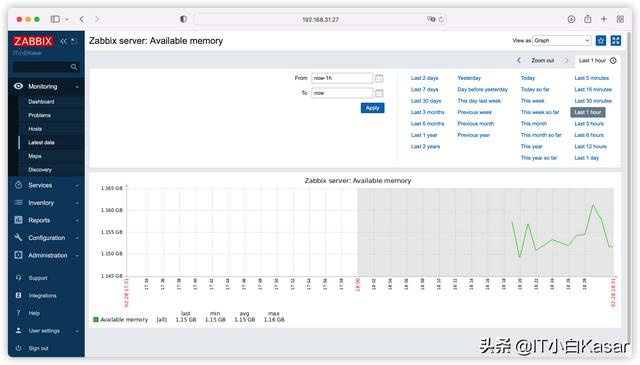Open Safari sidebar dropdown arrow

pyautogui.click(x=67, y=19)
